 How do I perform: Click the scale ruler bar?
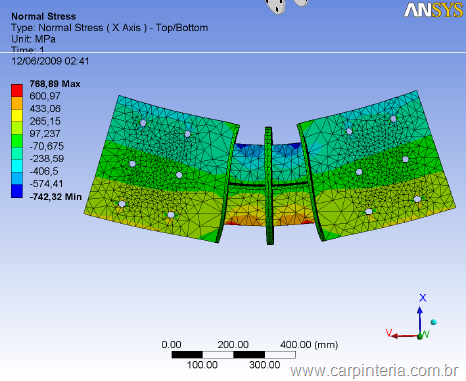pyautogui.click(x=233, y=355)
